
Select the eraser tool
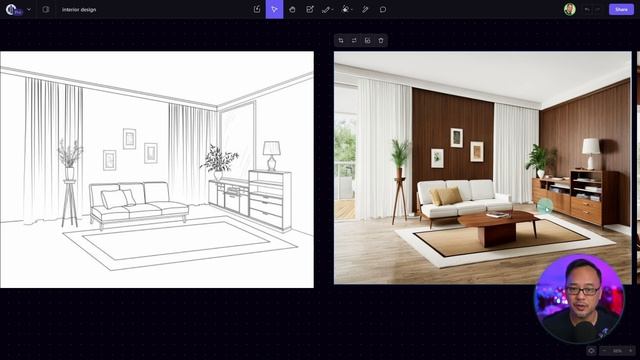365,9
